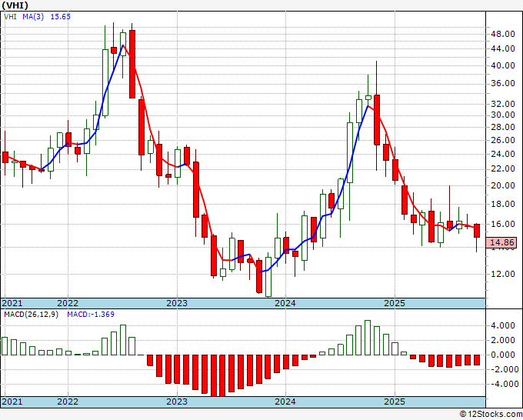This screenshot has width=523, height=420.
Task: Click 2021 on the price chart time axis
Action: pos(12,303)
